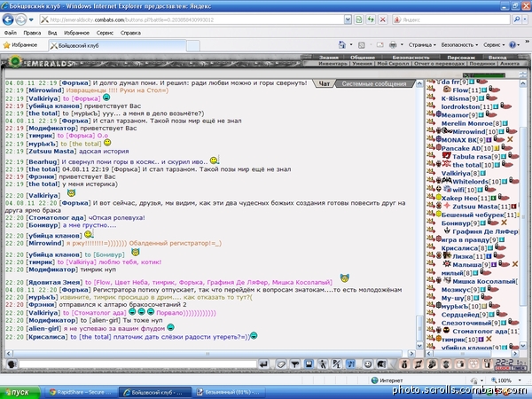Viewport: 532px width, 399px height.
Task: Click the third peach-colored icon in bottom toolbar
Action: click(x=433, y=364)
